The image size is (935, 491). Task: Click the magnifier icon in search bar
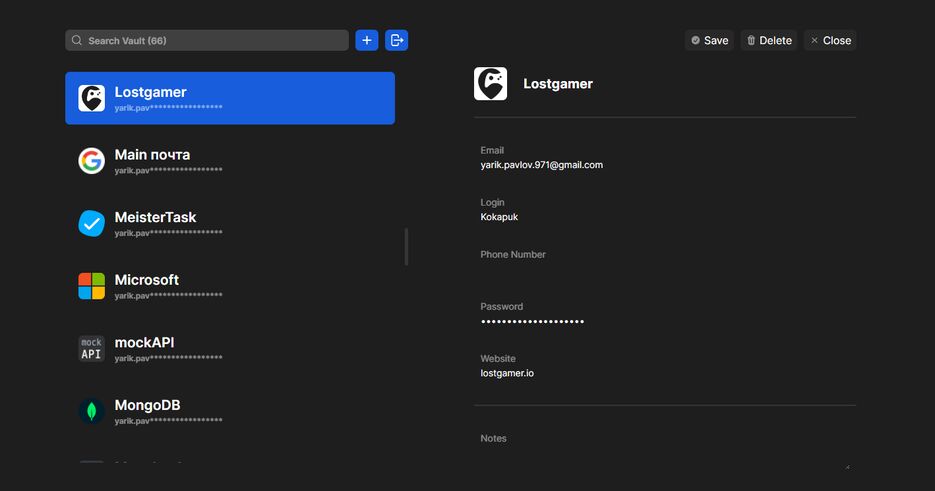pos(77,41)
